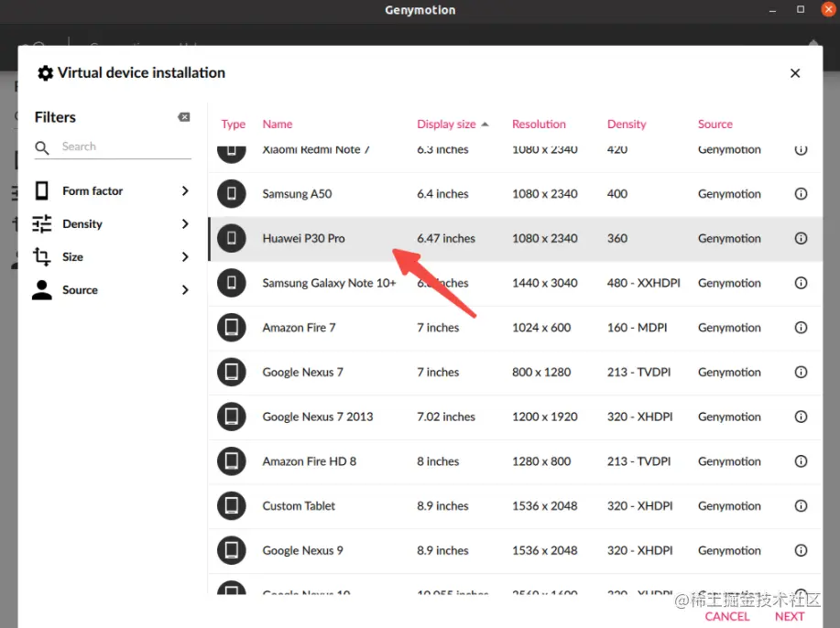Click the 1280 x 800 resolution cell
This screenshot has height=628, width=840.
point(541,461)
